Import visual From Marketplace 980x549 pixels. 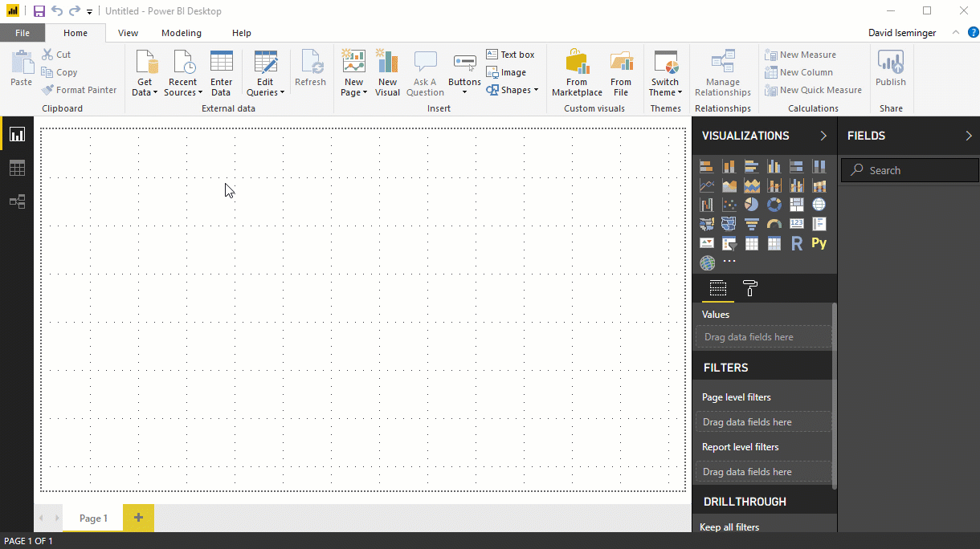(x=577, y=74)
